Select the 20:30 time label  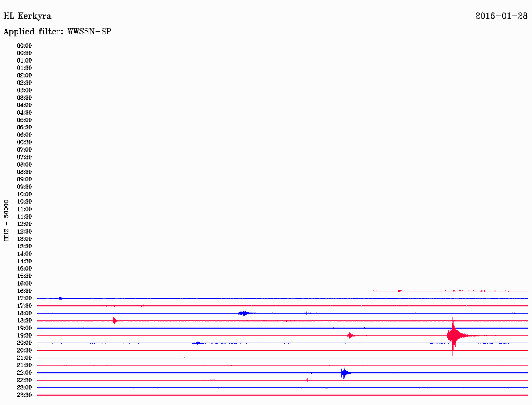coord(24,350)
